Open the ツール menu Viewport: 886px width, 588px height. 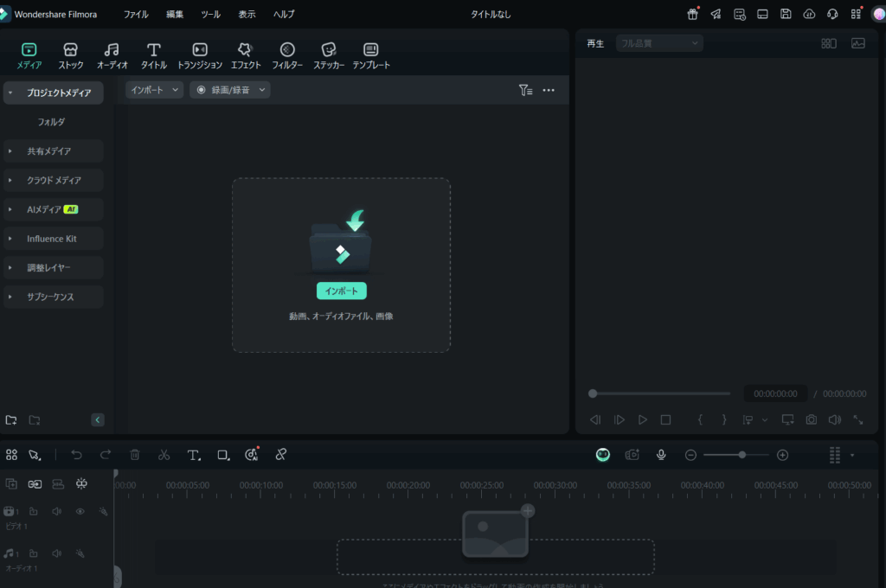point(211,14)
